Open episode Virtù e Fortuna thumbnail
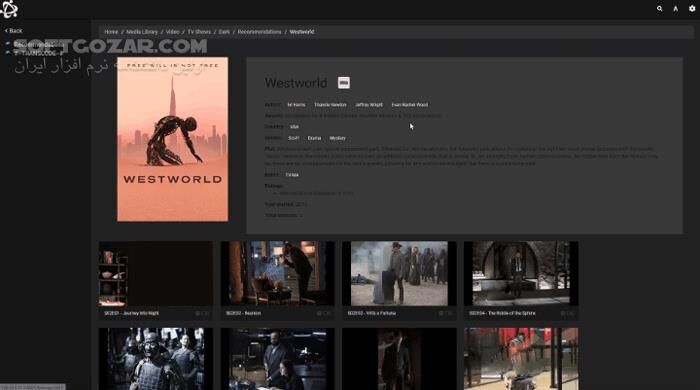 pyautogui.click(x=399, y=274)
